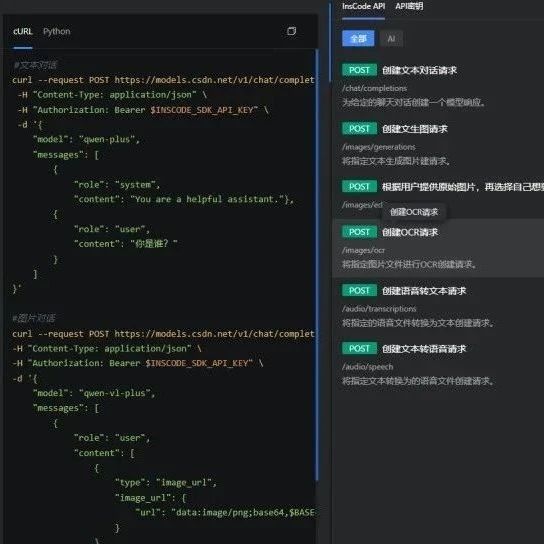544x544 pixels.
Task: Click the "content": "你是谁?" code line
Action: (x=126, y=244)
